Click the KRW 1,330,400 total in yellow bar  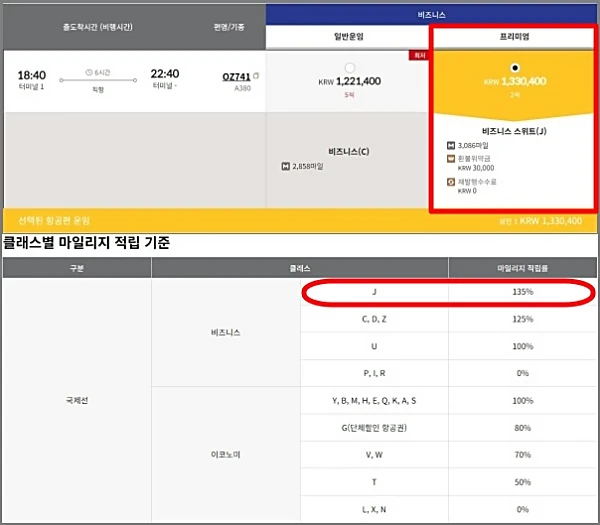click(551, 221)
